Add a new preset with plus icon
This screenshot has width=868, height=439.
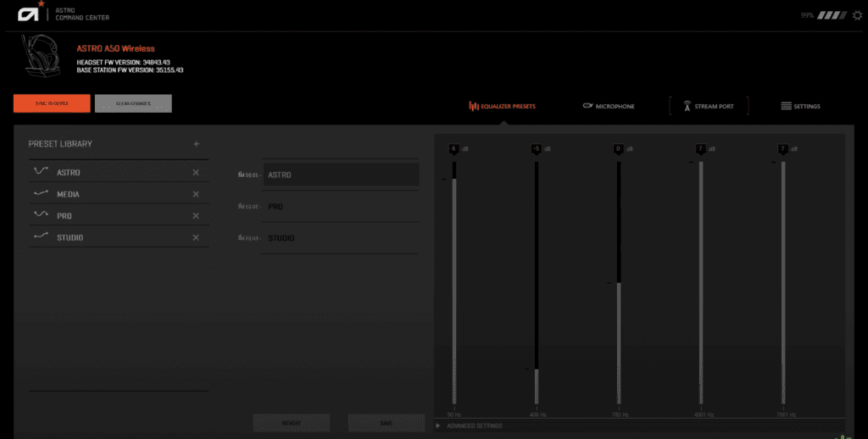[x=196, y=144]
